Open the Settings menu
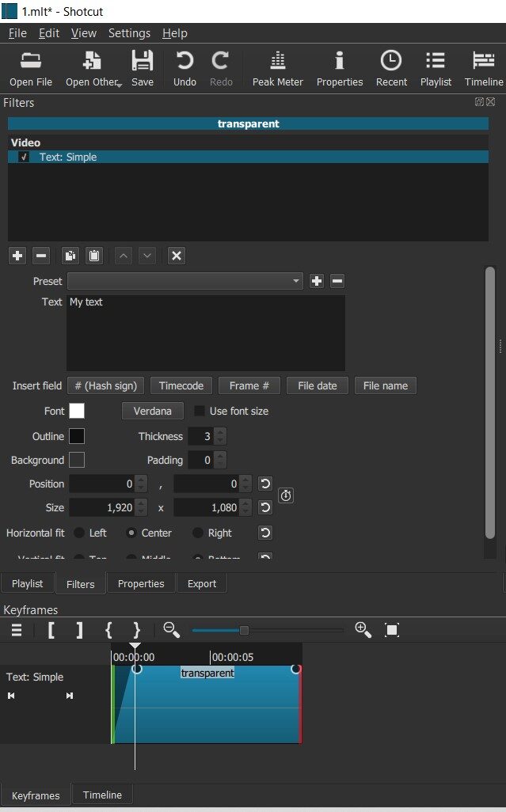The image size is (506, 812). click(129, 33)
